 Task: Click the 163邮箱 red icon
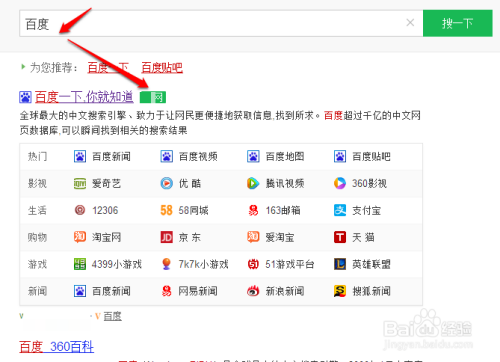[x=253, y=210]
